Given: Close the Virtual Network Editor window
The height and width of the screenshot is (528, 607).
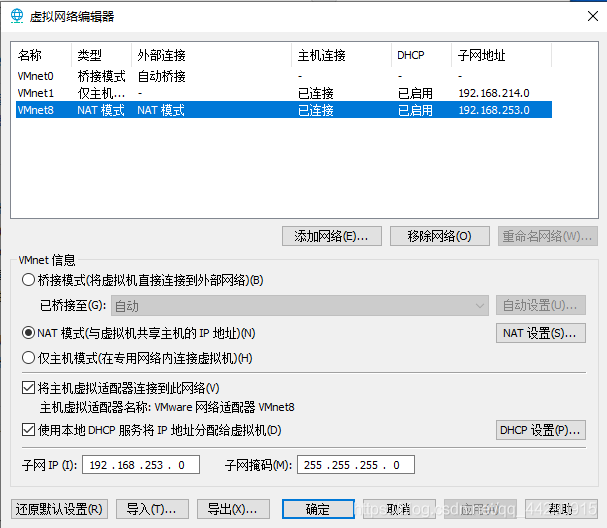Looking at the screenshot, I should click(593, 16).
